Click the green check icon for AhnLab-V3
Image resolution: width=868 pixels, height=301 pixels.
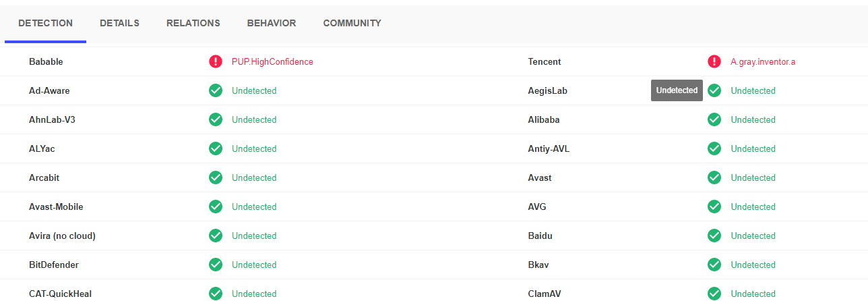tap(216, 119)
